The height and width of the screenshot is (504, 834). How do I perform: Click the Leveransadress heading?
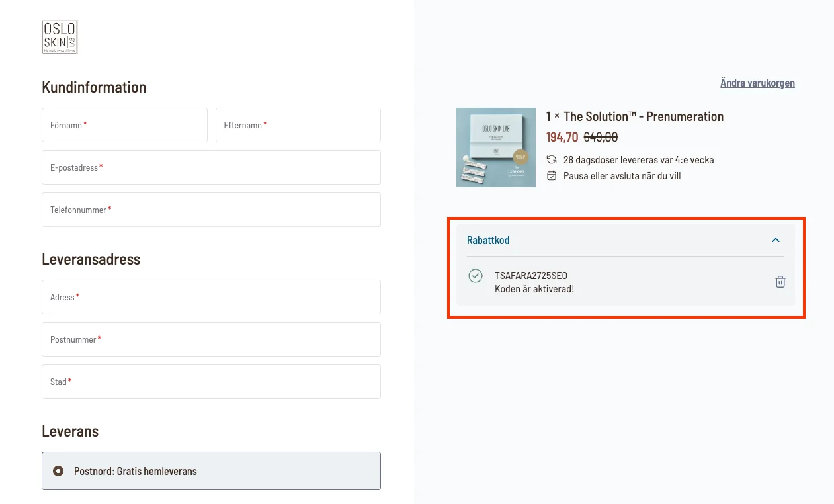[91, 259]
